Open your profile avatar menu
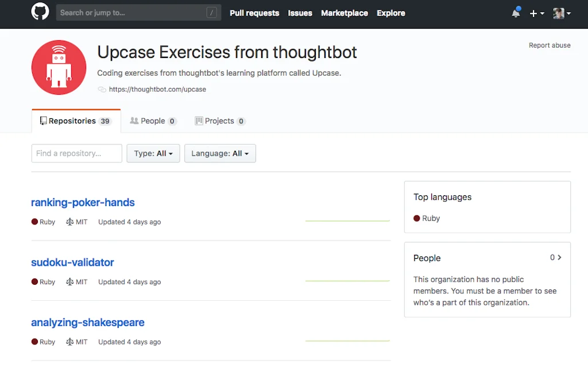Viewport: 588px width, 368px height. click(x=559, y=13)
